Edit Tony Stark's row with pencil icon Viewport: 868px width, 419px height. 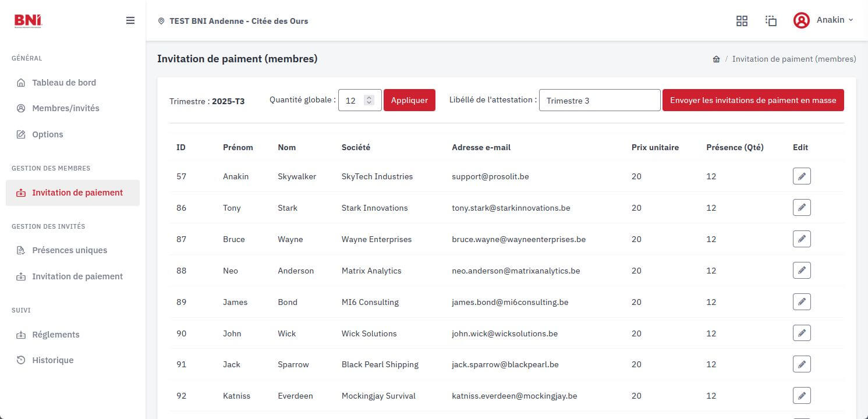point(802,208)
